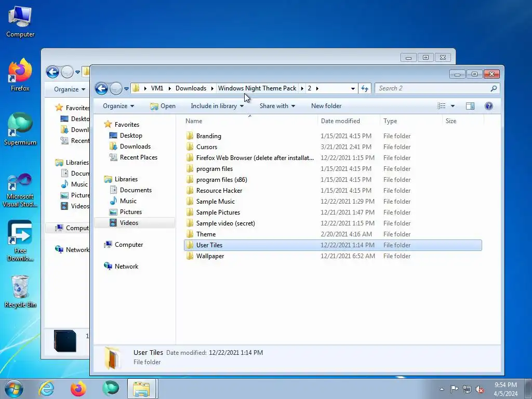Click the Windows Night Theme Pack breadcrumb
This screenshot has height=399, width=532.
coord(257,88)
